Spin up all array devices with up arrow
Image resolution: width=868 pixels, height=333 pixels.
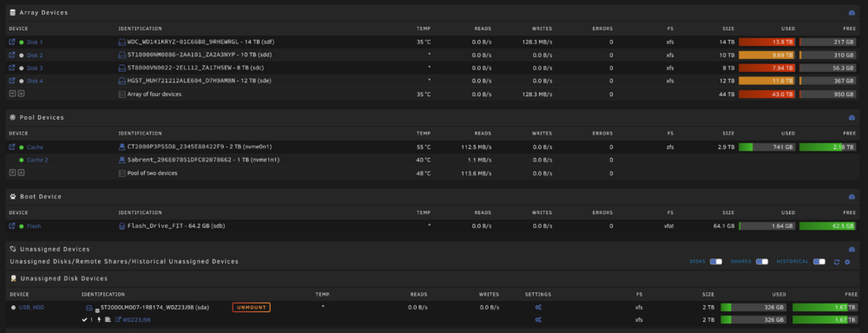(21, 94)
